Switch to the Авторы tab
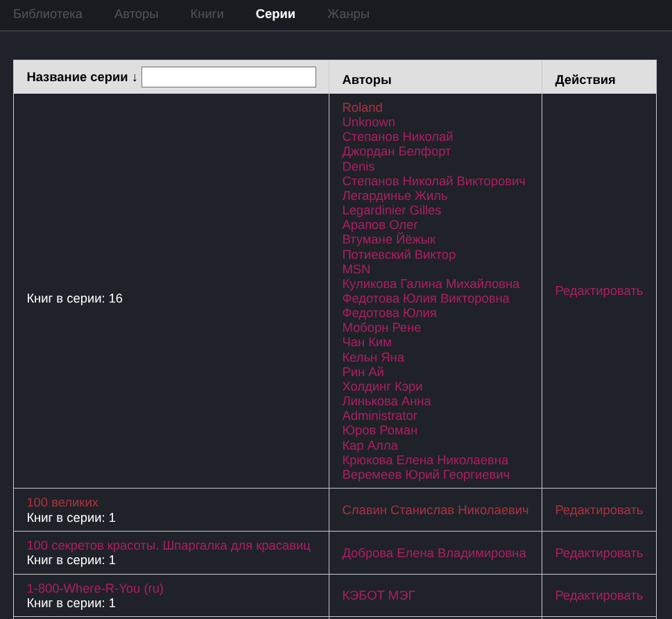The image size is (672, 619). coord(136,14)
